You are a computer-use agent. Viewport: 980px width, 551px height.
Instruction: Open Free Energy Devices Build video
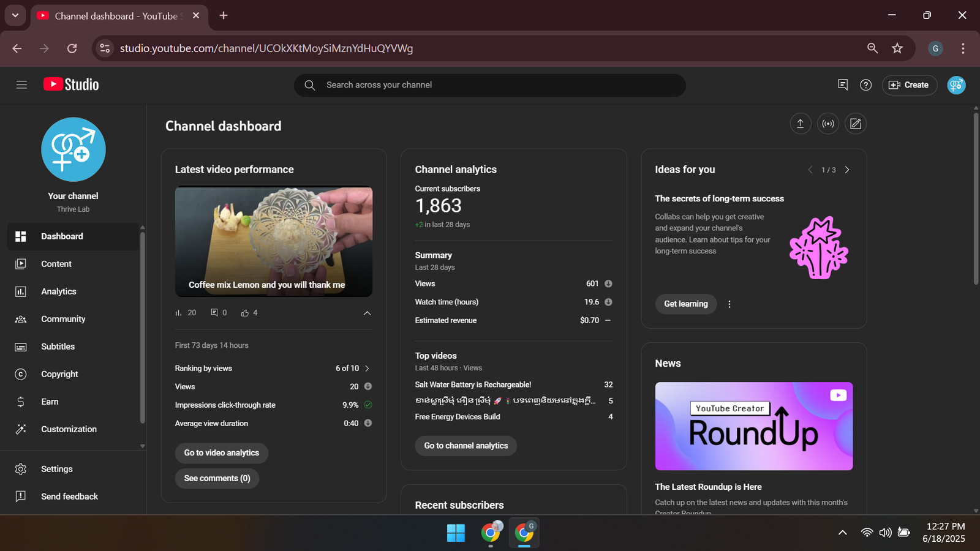click(458, 417)
